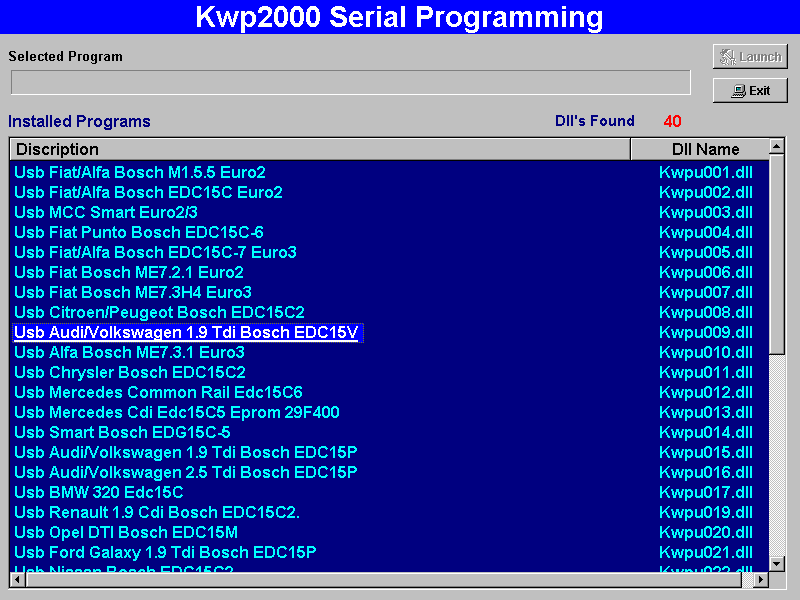Screen dimensions: 800x600
Task: Focus the Selected Program field
Action: (x=351, y=82)
